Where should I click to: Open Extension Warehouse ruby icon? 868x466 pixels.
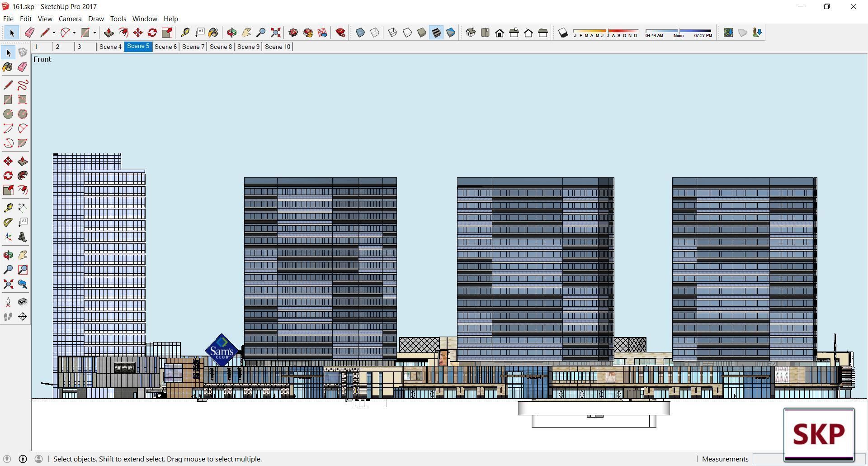pos(340,33)
